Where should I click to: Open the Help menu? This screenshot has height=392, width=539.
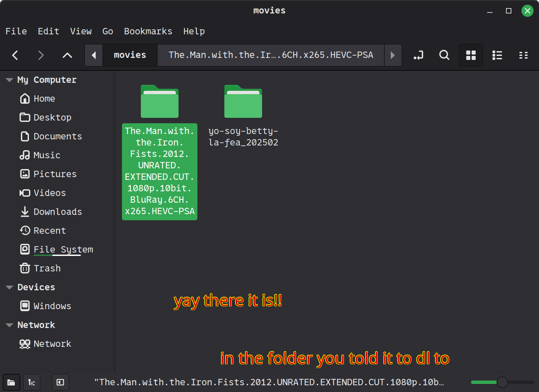tap(194, 31)
